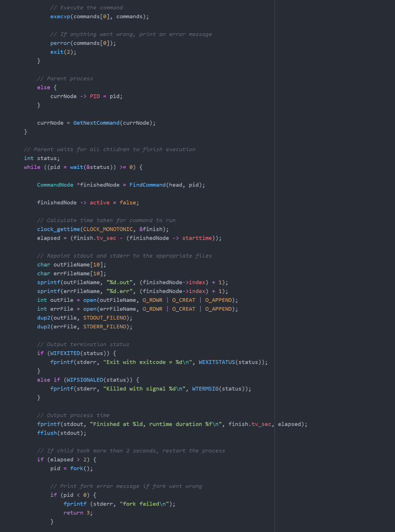Screen dimensions: 395x532
Task: Click the 'return 3;' statement
Action: coord(78,513)
